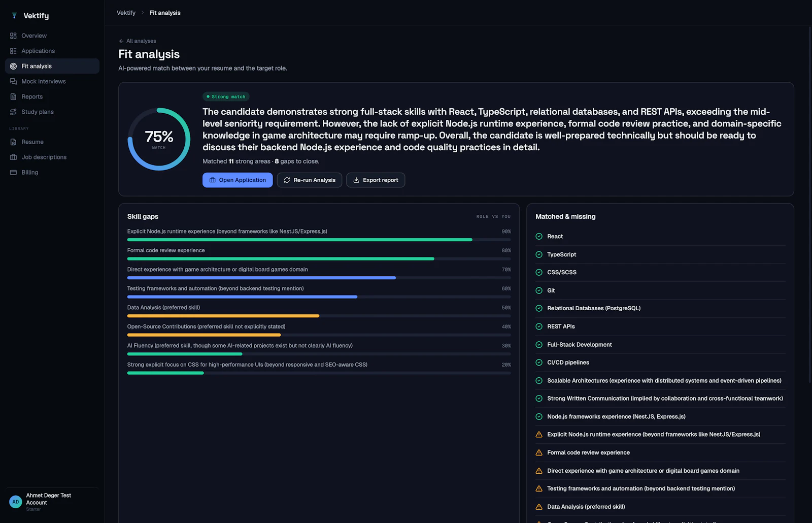Click Export report button
Screen dimensions: 812x523
click(376, 180)
